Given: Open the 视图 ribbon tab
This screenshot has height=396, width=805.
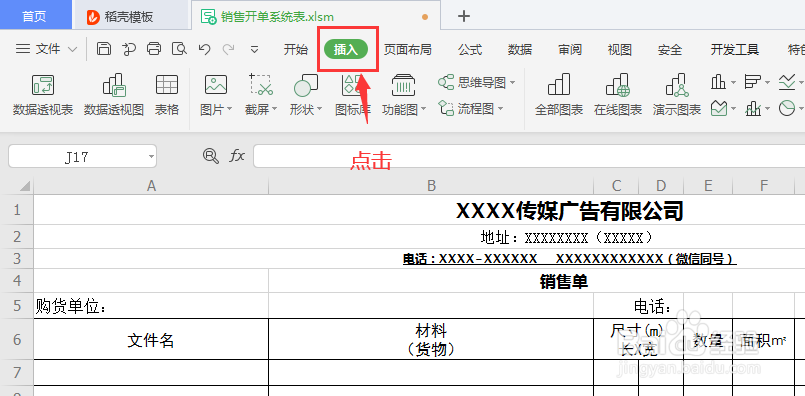Looking at the screenshot, I should (620, 49).
